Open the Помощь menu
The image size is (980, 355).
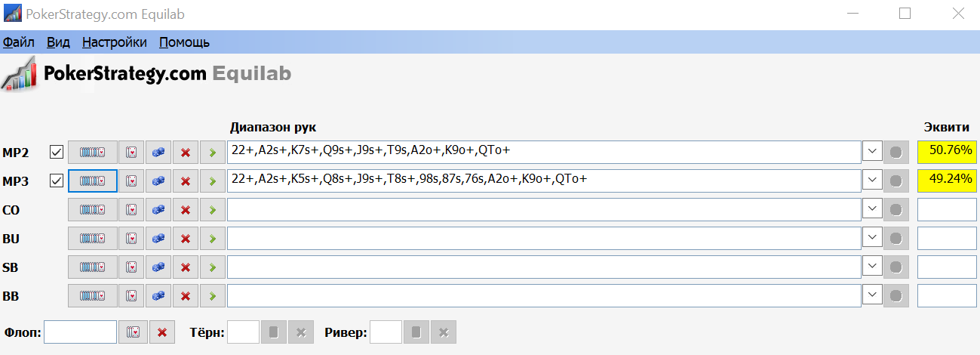pos(184,42)
